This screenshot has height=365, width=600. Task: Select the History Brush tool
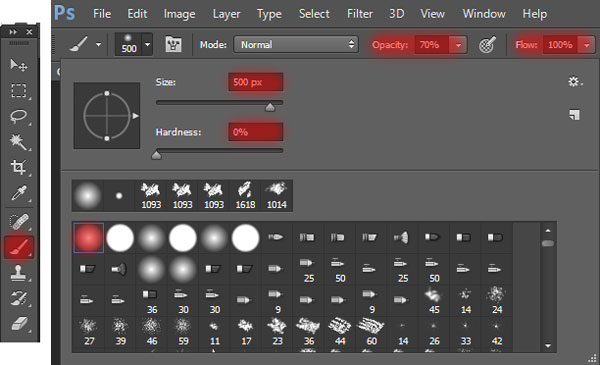tap(18, 299)
